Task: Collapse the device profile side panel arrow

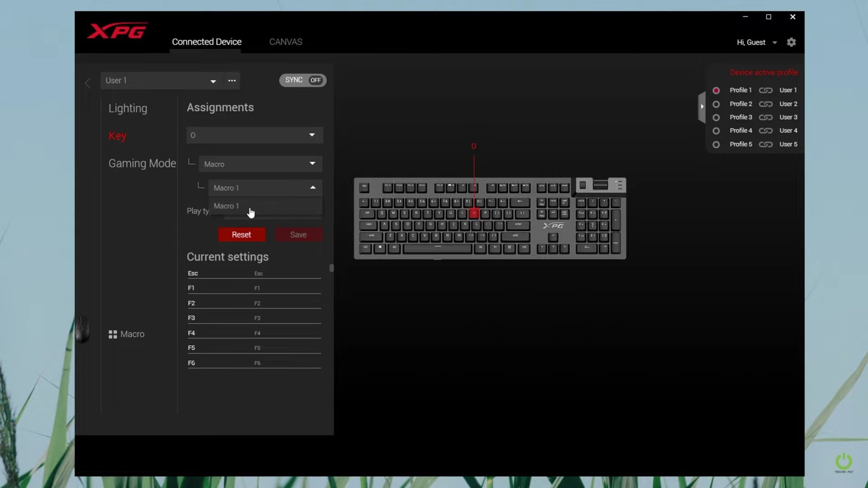Action: (x=702, y=107)
